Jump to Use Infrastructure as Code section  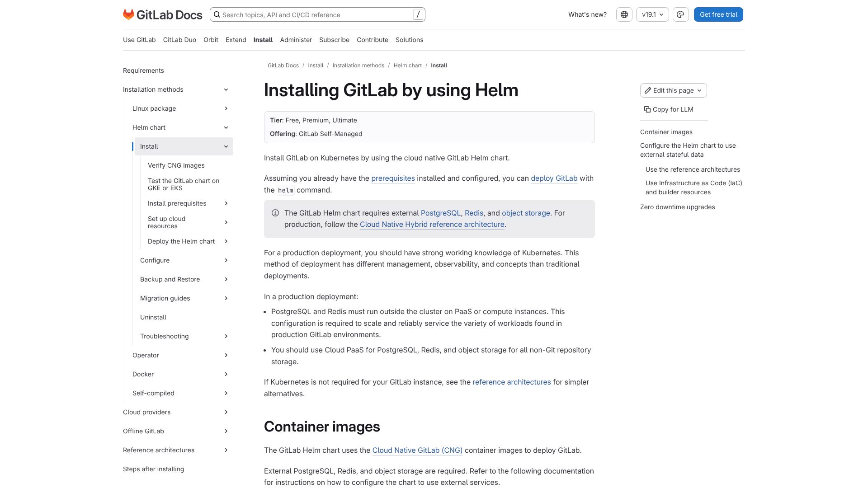tap(693, 188)
